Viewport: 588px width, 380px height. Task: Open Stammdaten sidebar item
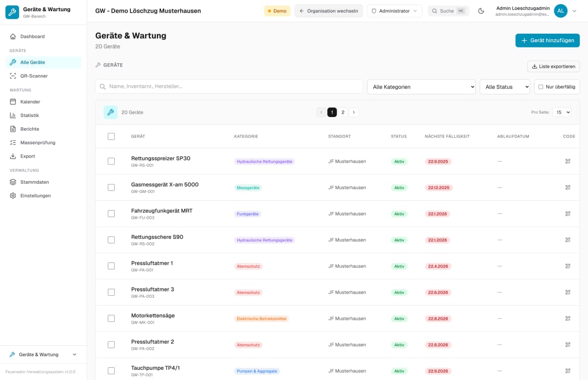[x=44, y=182]
